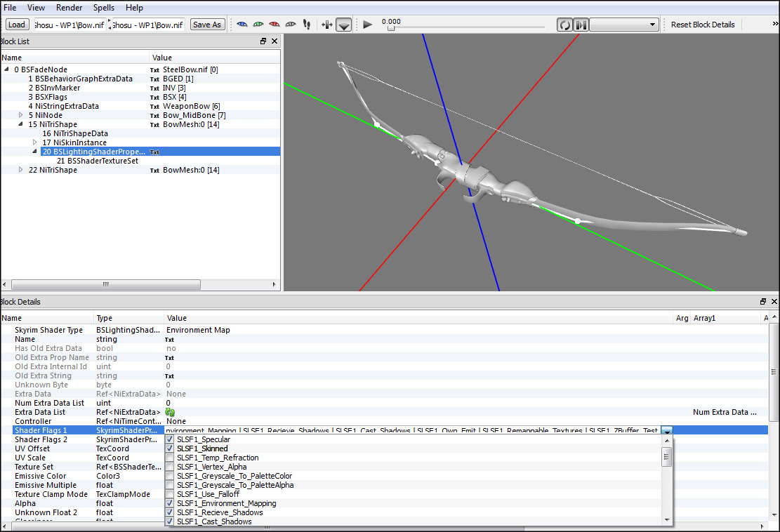Image resolution: width=780 pixels, height=532 pixels.
Task: Open the animation group dropdown
Action: 624,25
